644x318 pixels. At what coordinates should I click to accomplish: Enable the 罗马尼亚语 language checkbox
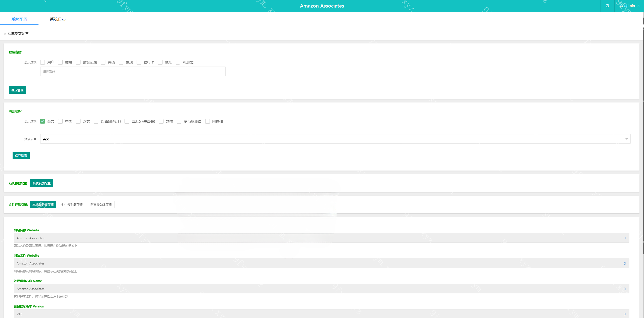pyautogui.click(x=179, y=121)
